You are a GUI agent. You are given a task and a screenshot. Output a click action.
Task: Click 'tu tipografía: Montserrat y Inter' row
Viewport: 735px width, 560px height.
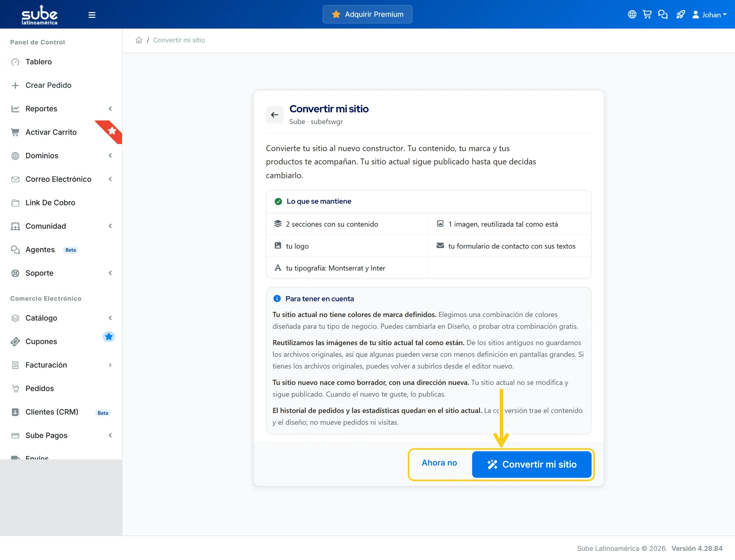347,268
